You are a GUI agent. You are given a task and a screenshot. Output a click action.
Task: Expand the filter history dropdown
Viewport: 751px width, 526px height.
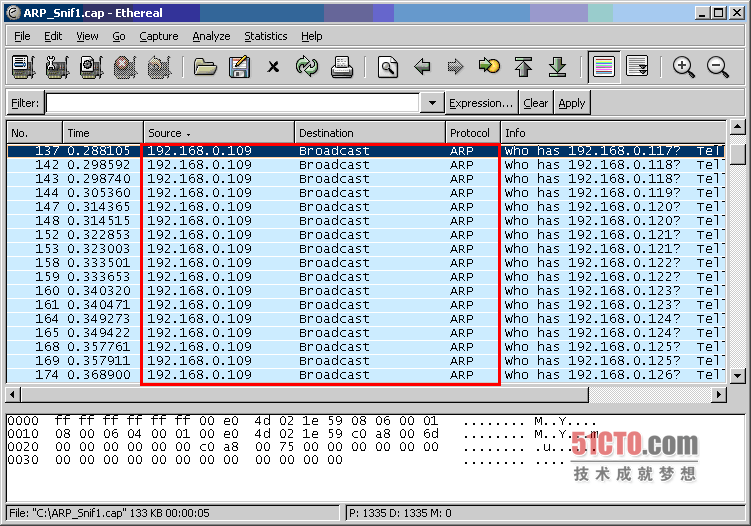pos(432,103)
